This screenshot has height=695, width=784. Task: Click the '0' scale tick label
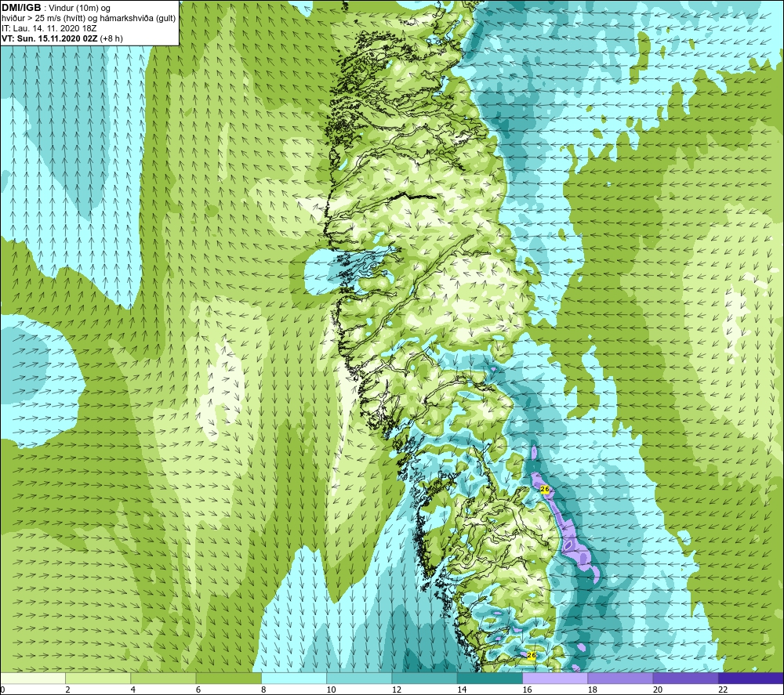(2, 690)
